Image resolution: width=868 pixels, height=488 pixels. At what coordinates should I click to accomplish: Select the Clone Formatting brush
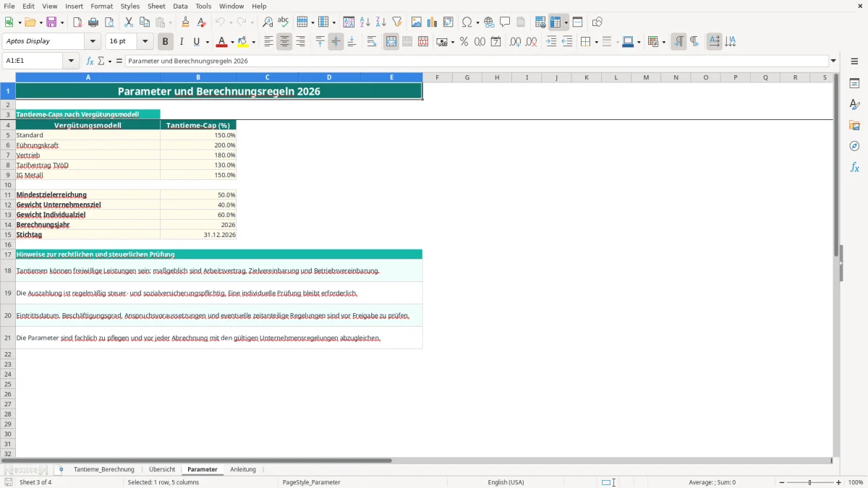click(185, 22)
